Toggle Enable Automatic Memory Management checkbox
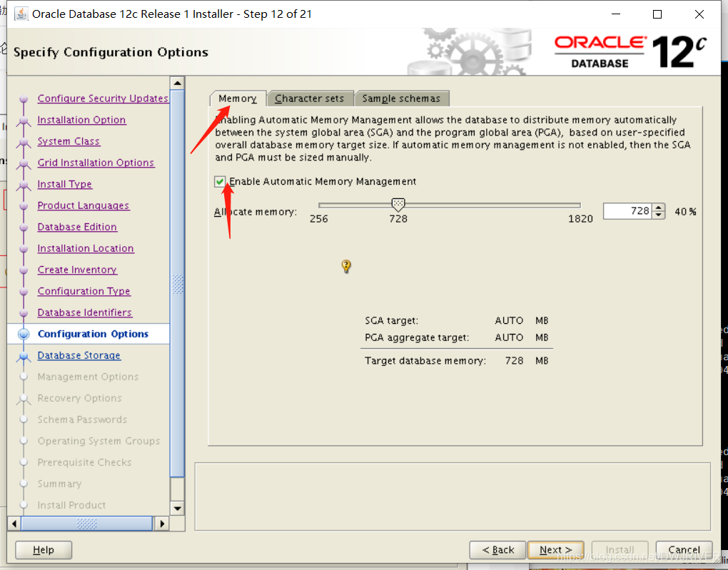 [x=220, y=181]
